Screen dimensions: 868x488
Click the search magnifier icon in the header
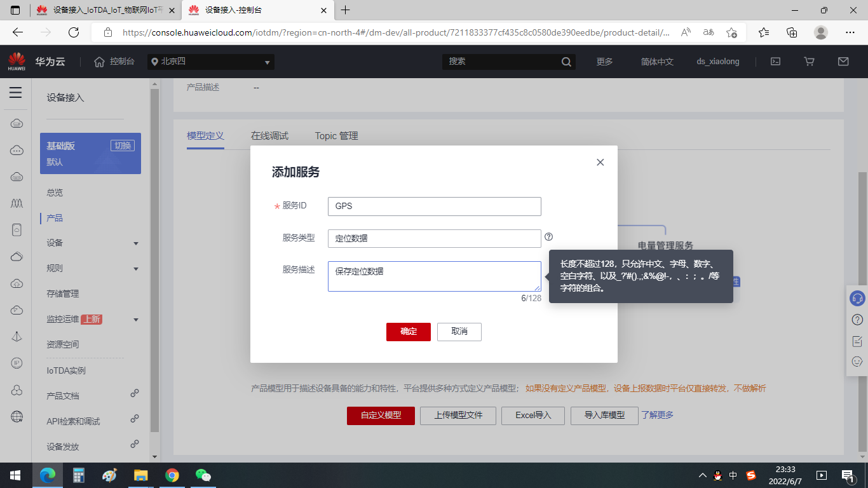tap(566, 62)
